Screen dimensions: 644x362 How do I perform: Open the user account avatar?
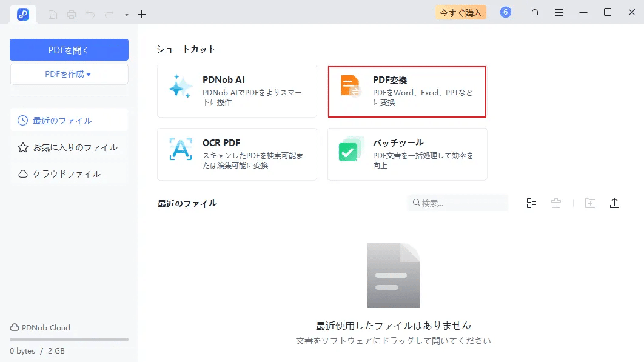(506, 12)
